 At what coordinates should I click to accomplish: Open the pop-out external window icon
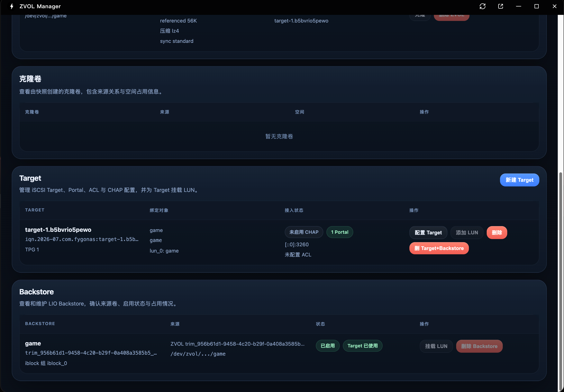pos(500,6)
